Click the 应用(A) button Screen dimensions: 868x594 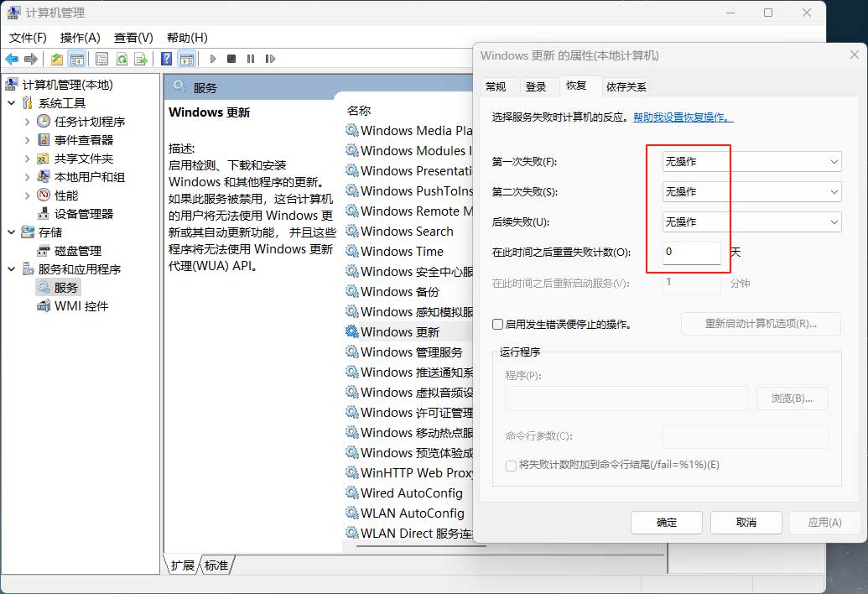[825, 523]
